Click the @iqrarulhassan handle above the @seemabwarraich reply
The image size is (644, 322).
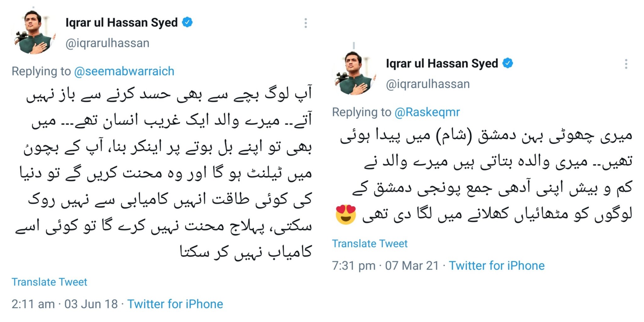coord(107,43)
